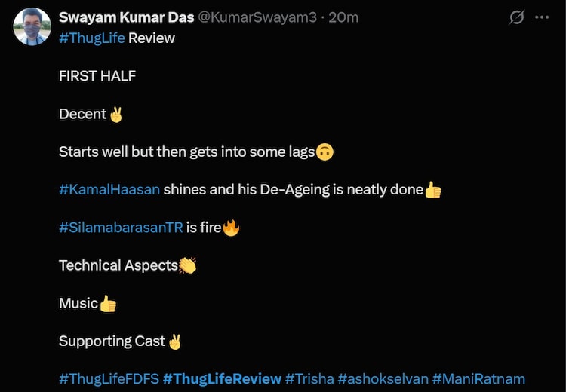566x392 pixels.
Task: Select the #SilamabarasanTR hashtag
Action: pyautogui.click(x=121, y=227)
